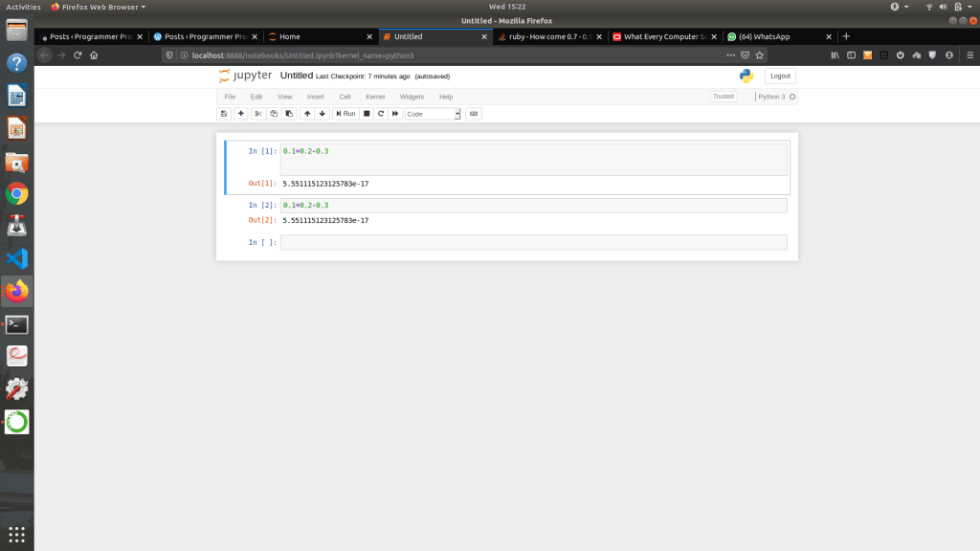This screenshot has width=980, height=551.
Task: Open command palette keyboard icon
Action: pos(474,114)
